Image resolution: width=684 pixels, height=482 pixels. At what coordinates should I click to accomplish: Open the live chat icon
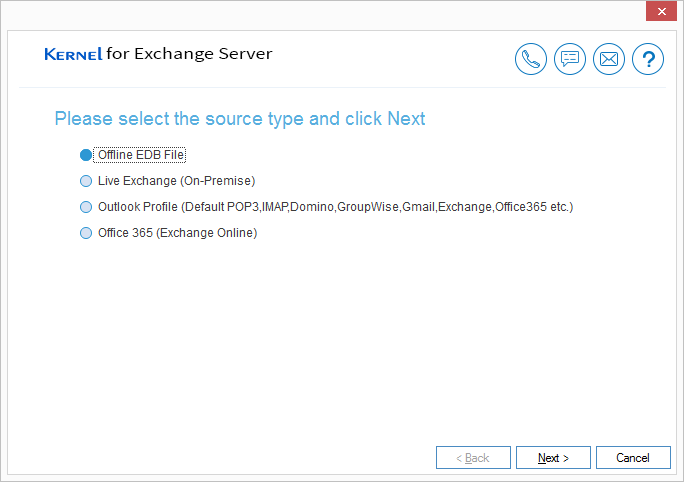[570, 59]
